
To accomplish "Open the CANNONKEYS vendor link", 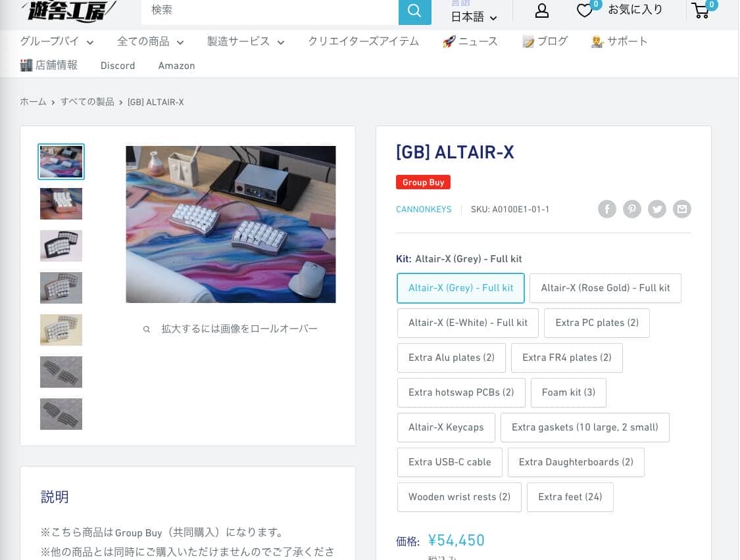I will [424, 209].
